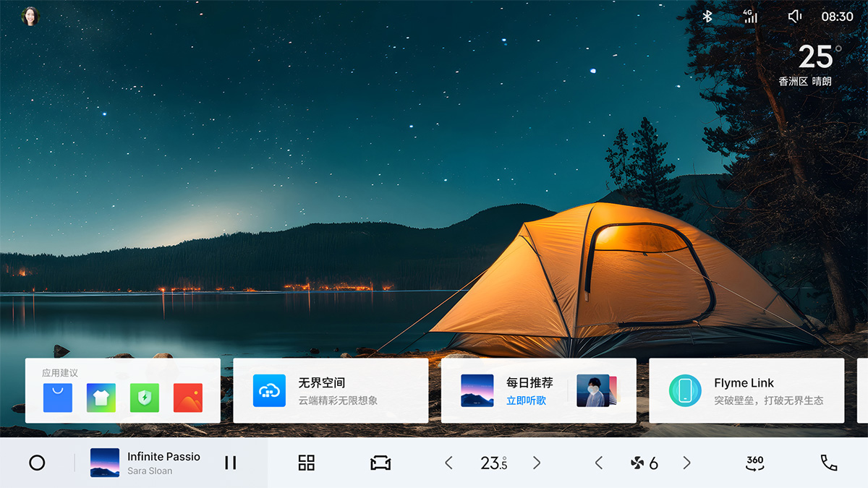Open the user profile avatar
Viewport: 868px width, 488px height.
(30, 17)
